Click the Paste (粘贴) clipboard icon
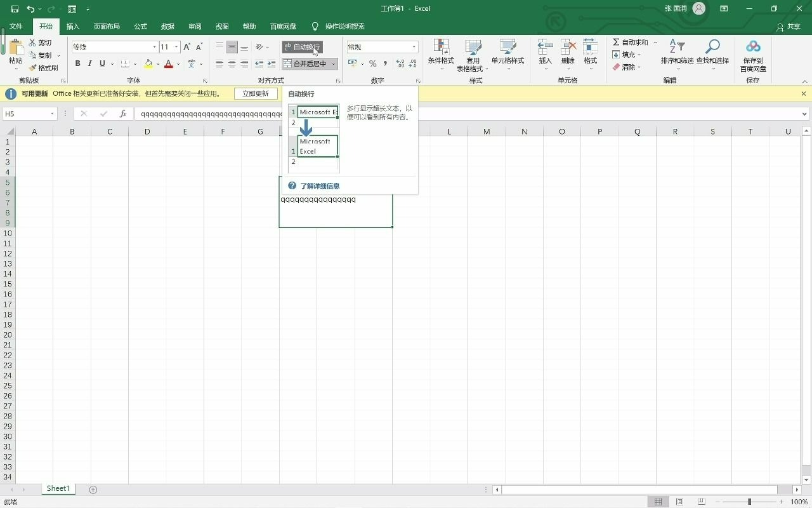Image resolution: width=812 pixels, height=508 pixels. point(15,47)
